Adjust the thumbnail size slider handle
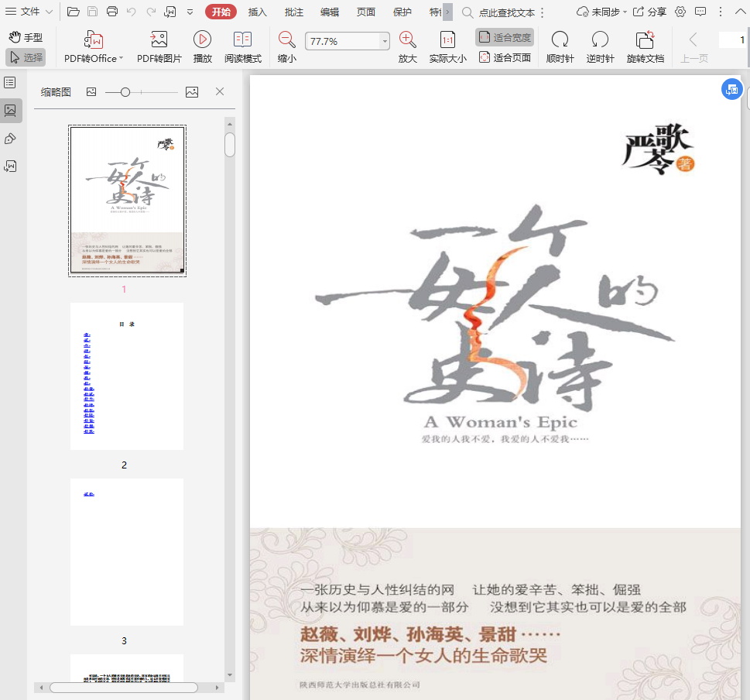 pos(125,92)
